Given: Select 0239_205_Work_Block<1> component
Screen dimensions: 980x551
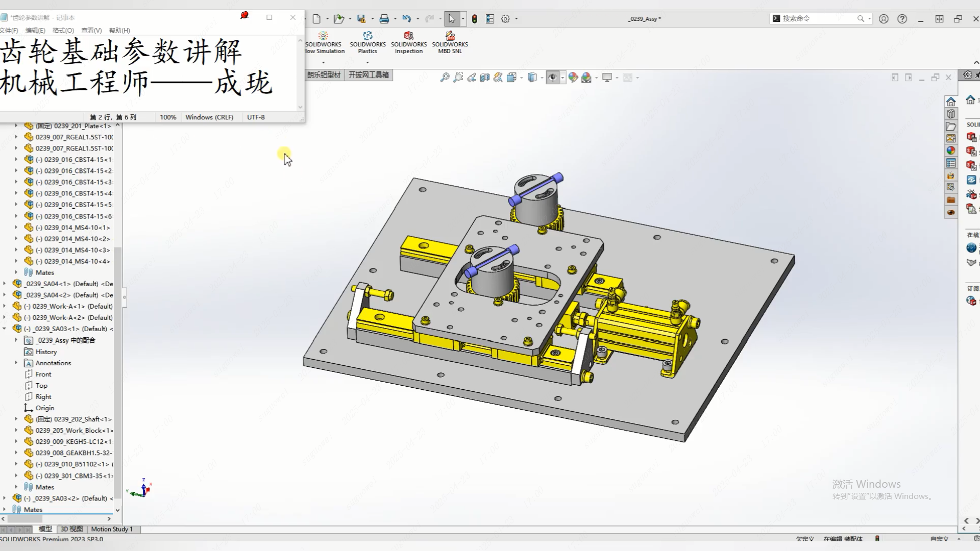Looking at the screenshot, I should tap(74, 430).
